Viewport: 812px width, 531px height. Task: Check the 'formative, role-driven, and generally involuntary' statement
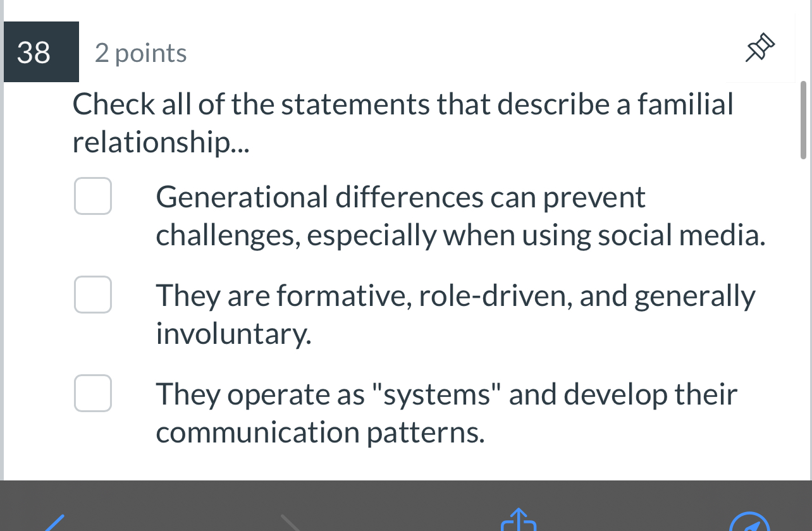tap(92, 295)
